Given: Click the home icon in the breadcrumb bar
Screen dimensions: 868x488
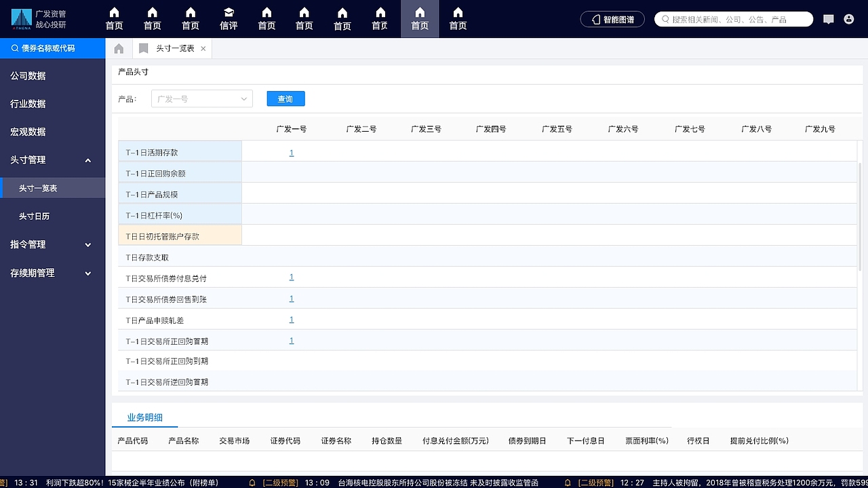Looking at the screenshot, I should point(118,48).
